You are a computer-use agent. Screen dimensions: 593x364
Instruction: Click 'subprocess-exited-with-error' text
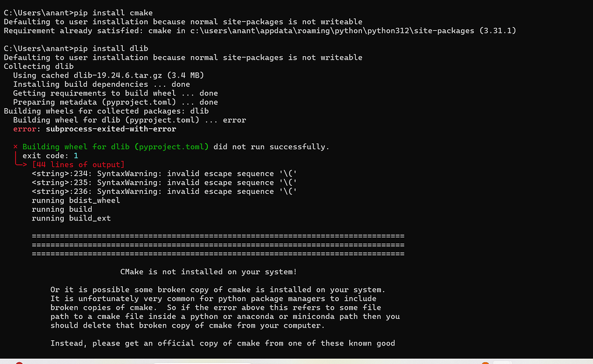(111, 129)
